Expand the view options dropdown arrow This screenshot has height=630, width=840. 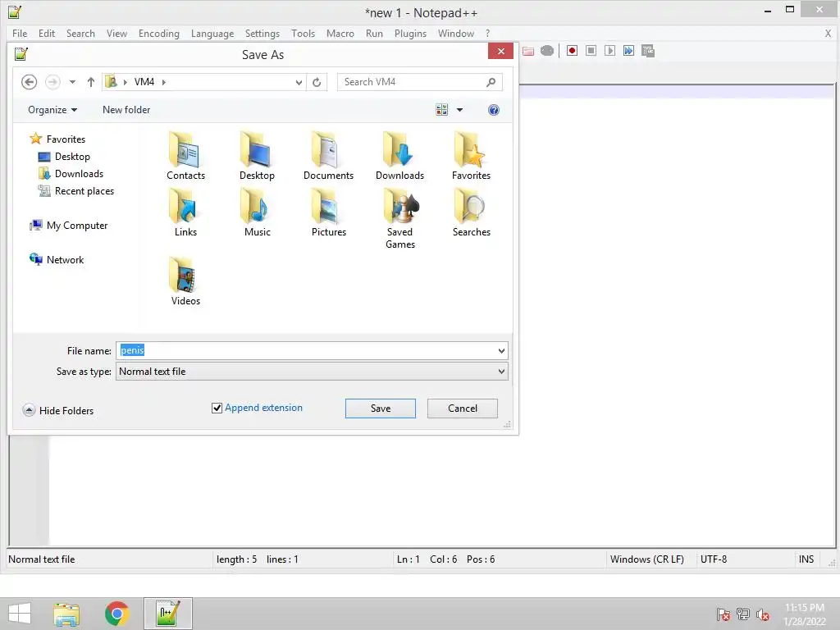point(459,110)
